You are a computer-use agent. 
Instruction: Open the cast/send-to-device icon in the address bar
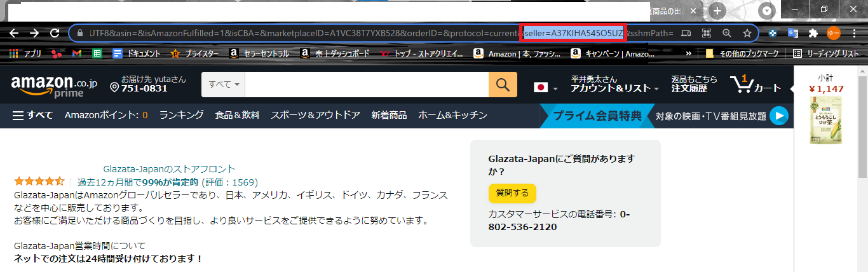pyautogui.click(x=686, y=33)
